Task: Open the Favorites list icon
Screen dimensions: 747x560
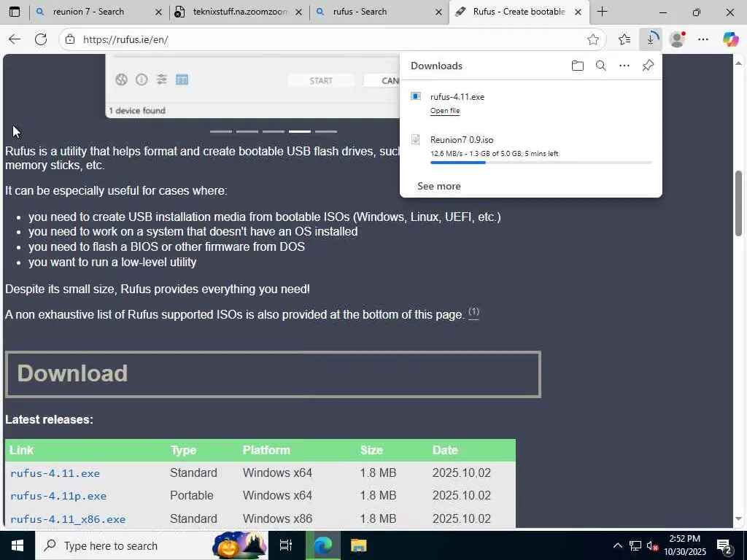Action: pos(624,39)
